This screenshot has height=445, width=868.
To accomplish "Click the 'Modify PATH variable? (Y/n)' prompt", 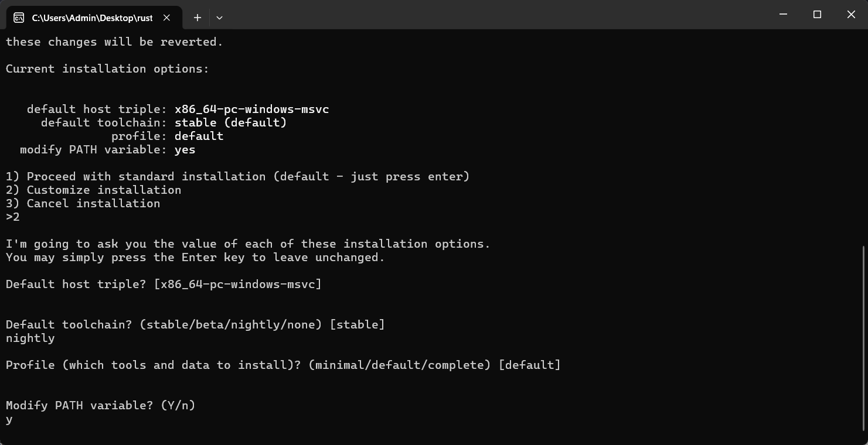I will click(x=100, y=405).
